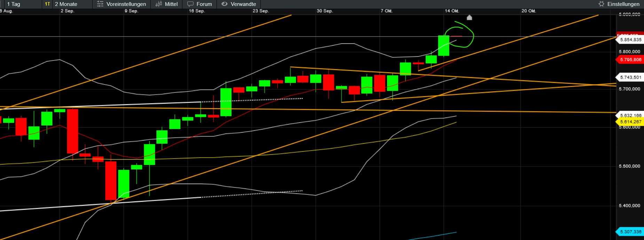Click the 5.500,000 price axis label

[629, 166]
